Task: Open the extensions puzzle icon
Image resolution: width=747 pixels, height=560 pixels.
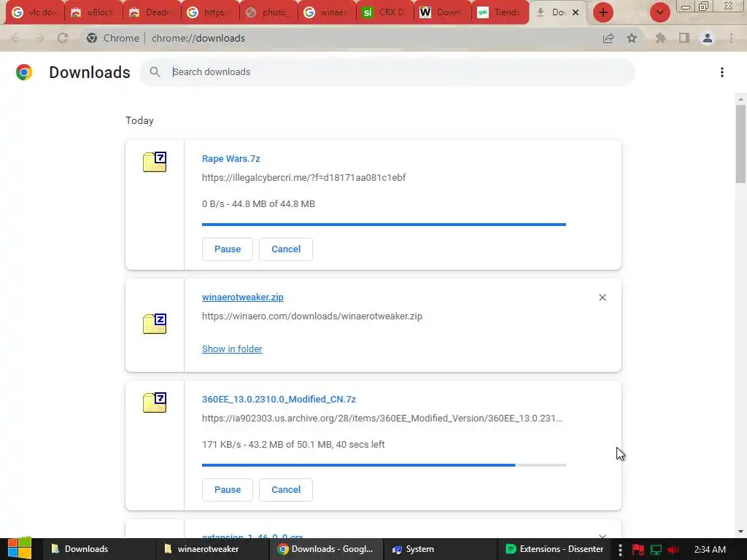Action: pyautogui.click(x=660, y=38)
